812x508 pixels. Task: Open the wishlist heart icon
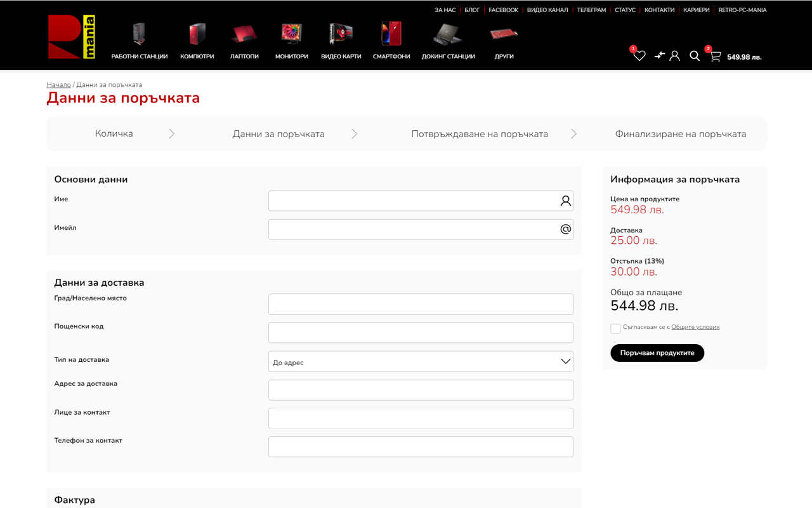(x=639, y=56)
